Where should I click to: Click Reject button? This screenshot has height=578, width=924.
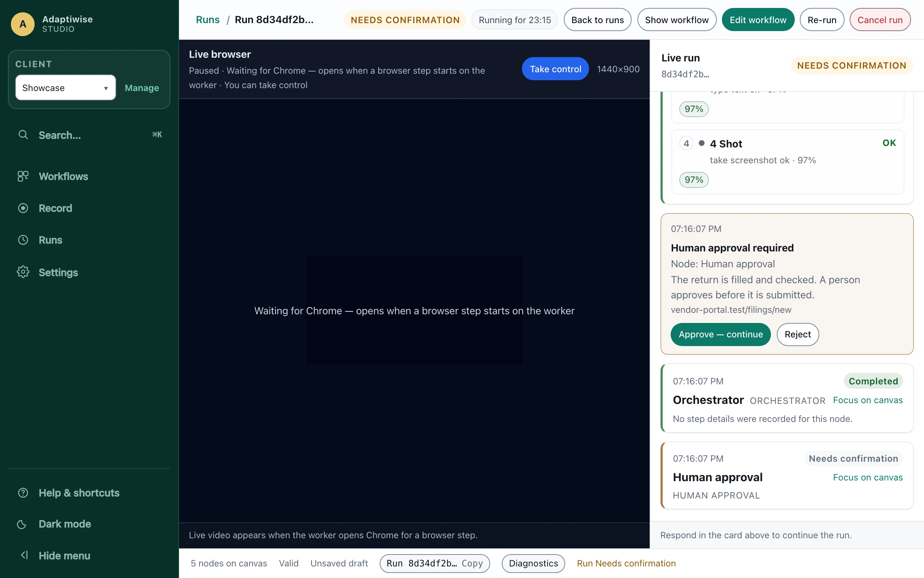(x=798, y=335)
